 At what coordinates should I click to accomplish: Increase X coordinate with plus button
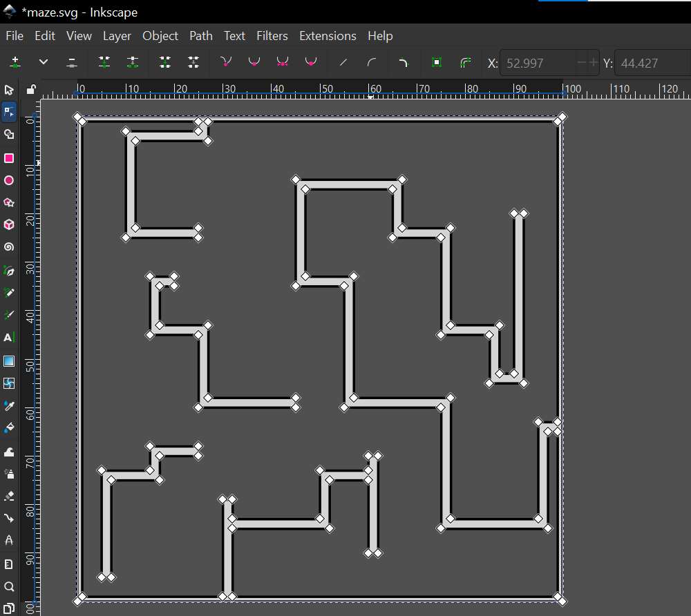tap(593, 63)
